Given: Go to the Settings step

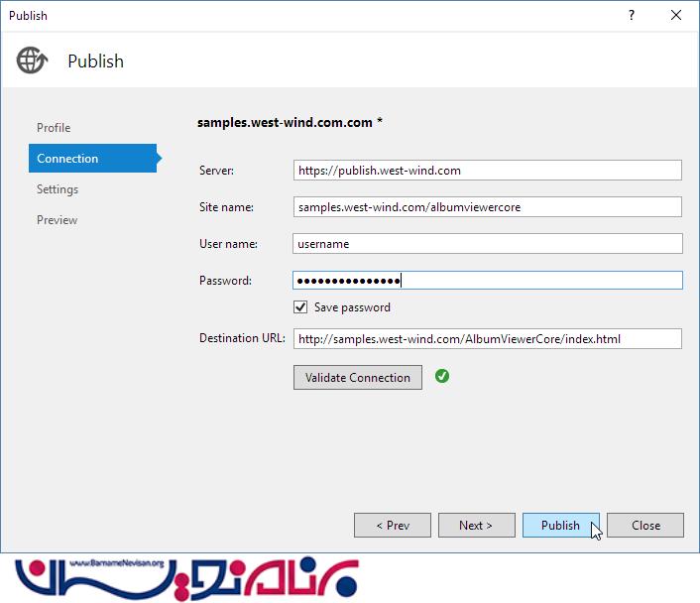Looking at the screenshot, I should tap(58, 189).
